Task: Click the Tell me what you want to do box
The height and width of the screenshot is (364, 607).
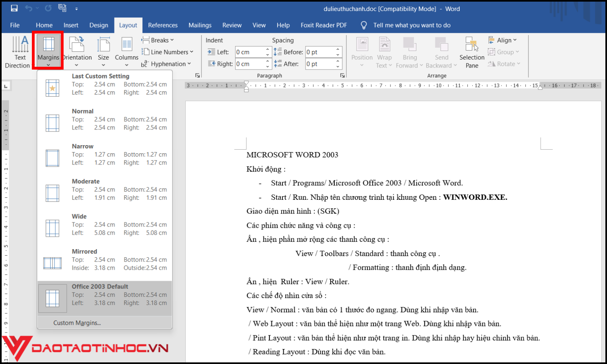Action: point(412,25)
